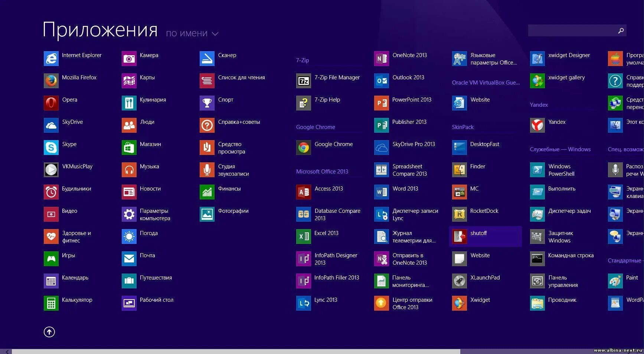The image size is (644, 354).
Task: Open the Погода weather icon
Action: click(x=129, y=236)
